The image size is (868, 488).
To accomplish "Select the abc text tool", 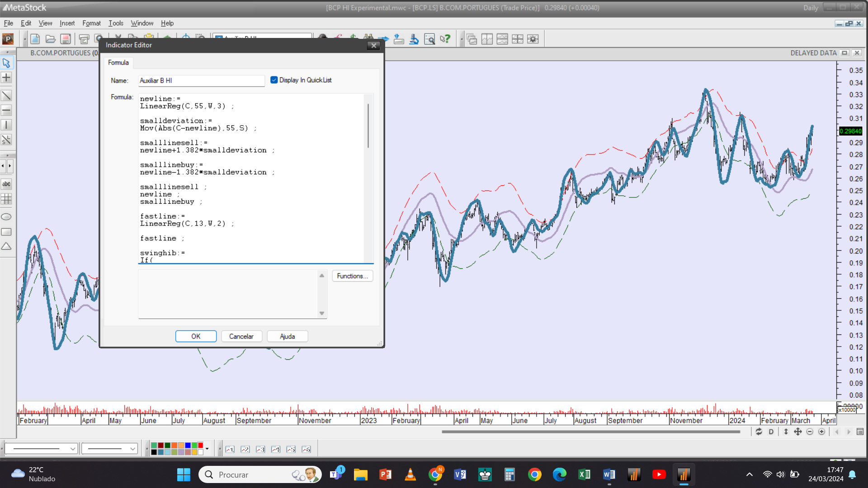I will click(x=6, y=184).
